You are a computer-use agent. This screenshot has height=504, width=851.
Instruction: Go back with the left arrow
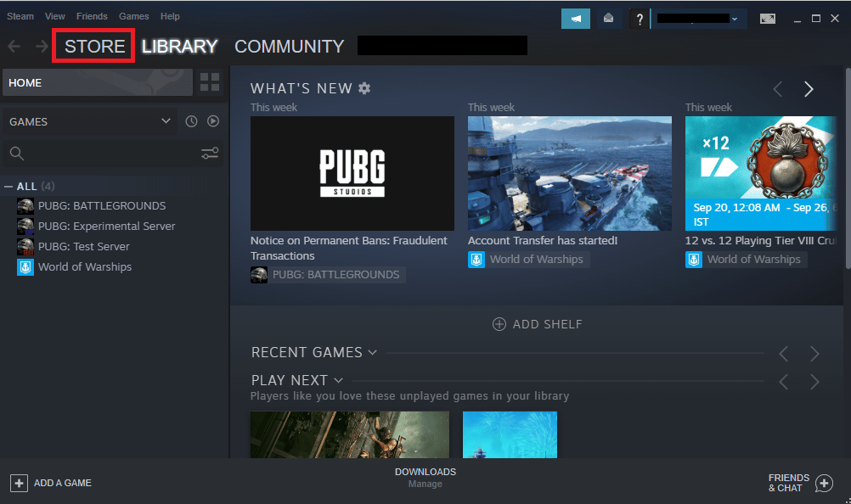click(x=14, y=47)
